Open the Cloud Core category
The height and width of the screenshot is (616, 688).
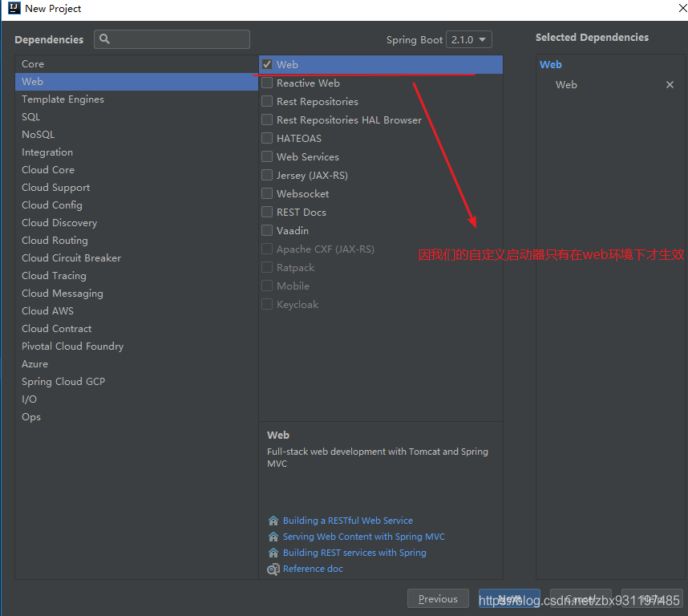coord(136,170)
